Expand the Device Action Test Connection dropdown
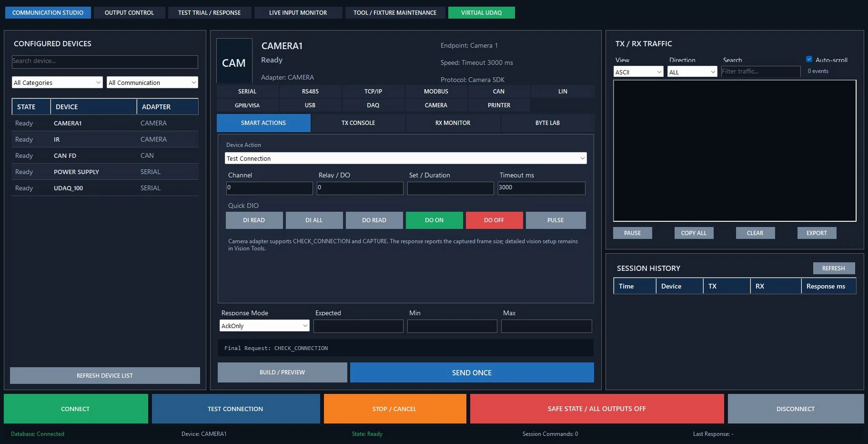This screenshot has width=868, height=444. (x=405, y=158)
